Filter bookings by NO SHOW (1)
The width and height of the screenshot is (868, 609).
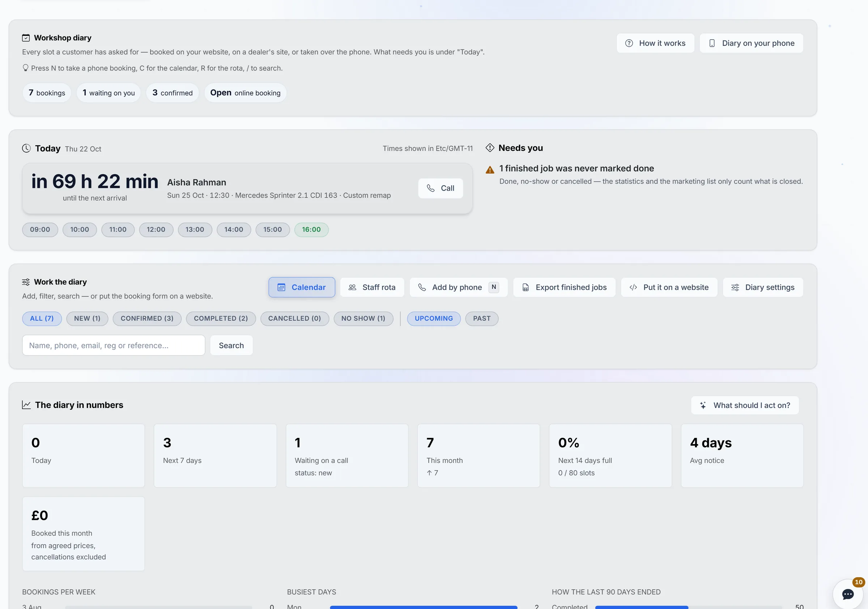(363, 318)
